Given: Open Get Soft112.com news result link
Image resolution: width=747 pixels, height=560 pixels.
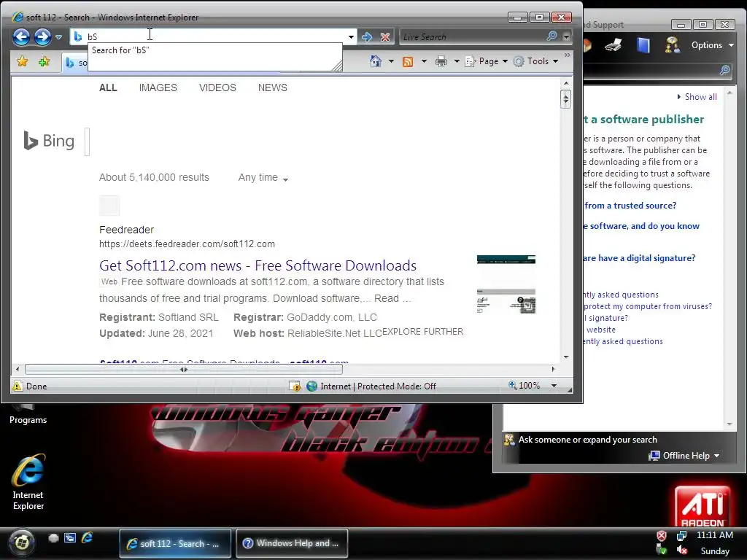Looking at the screenshot, I should point(258,265).
